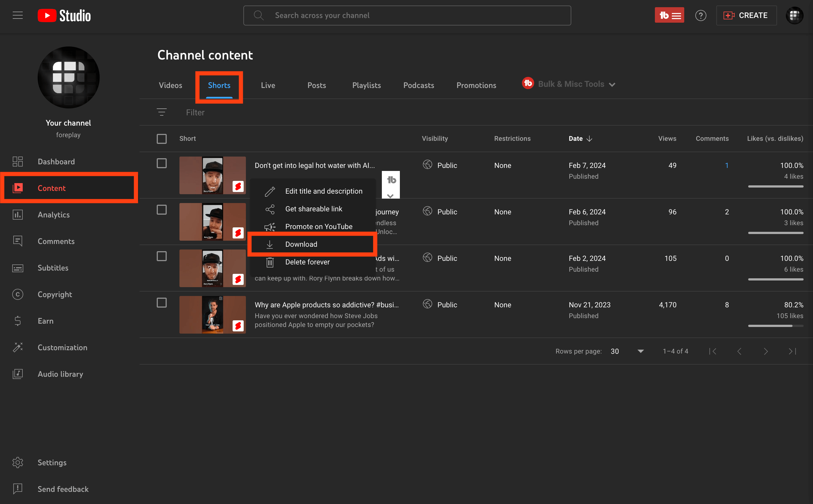Screen dimensions: 813x504
Task: Switch to the Playlists tab
Action: point(366,85)
